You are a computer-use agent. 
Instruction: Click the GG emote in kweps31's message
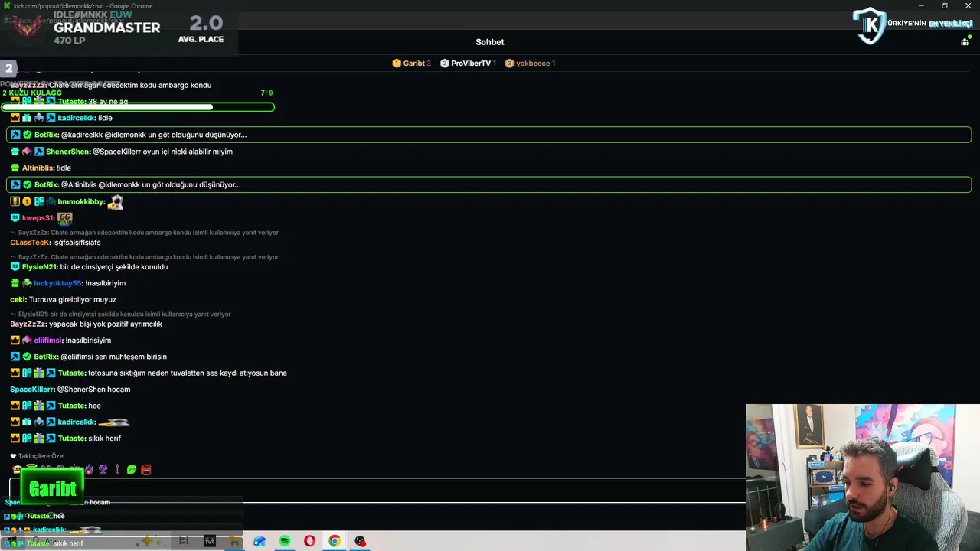tap(64, 218)
